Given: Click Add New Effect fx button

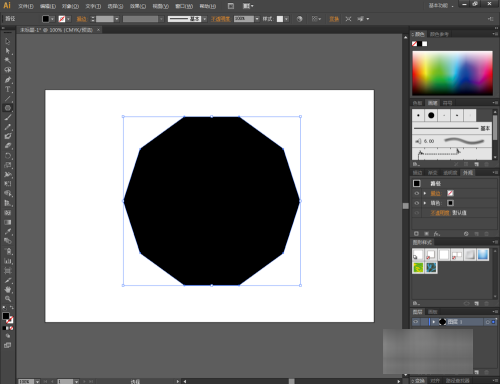Looking at the screenshot, I should pyautogui.click(x=437, y=234).
